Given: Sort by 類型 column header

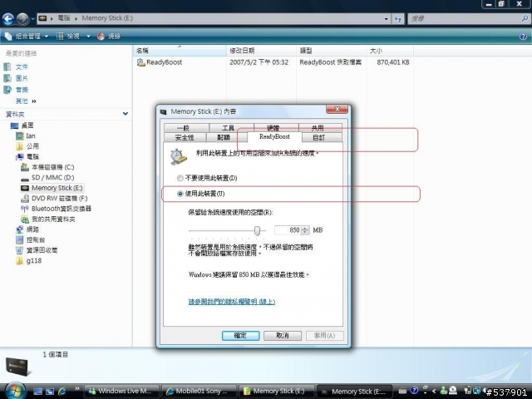Looking at the screenshot, I should [x=331, y=51].
